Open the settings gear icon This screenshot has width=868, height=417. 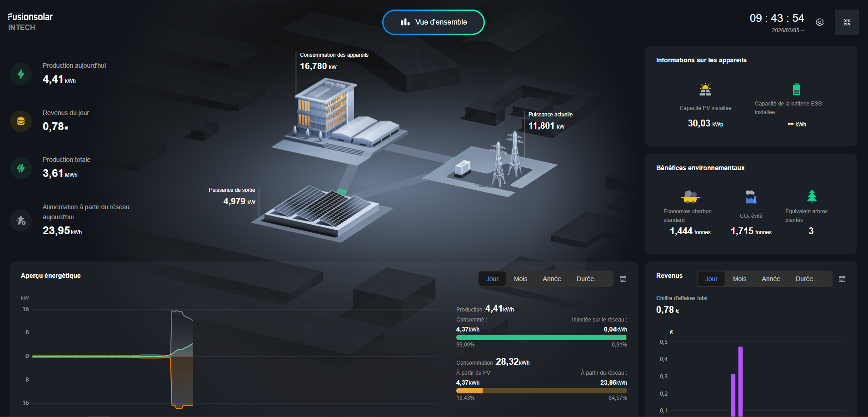pyautogui.click(x=820, y=22)
